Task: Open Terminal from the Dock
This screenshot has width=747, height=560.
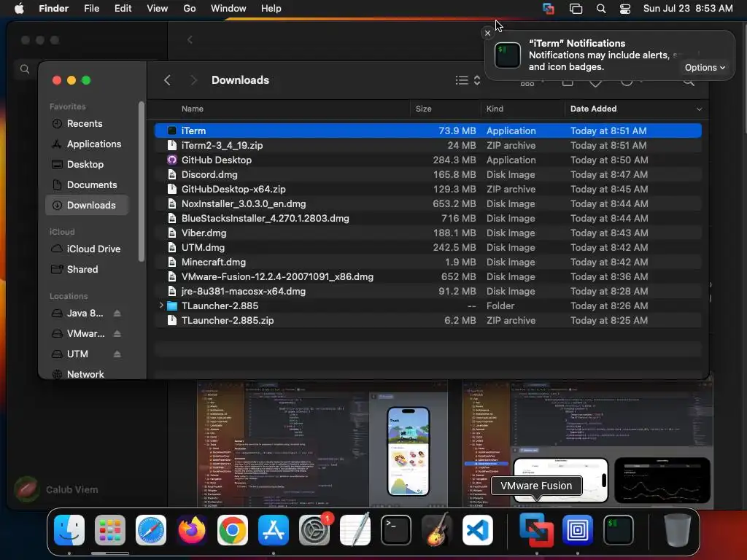Action: 396,530
